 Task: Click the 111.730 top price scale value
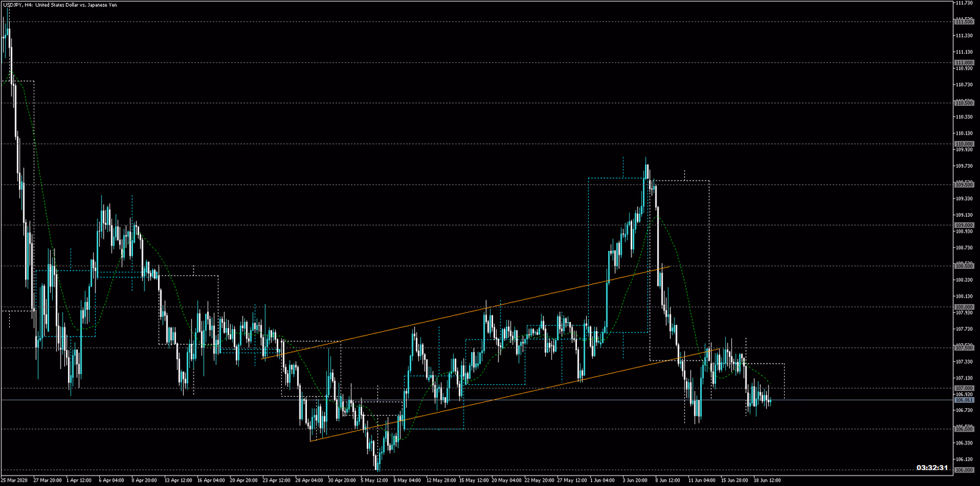[963, 3]
